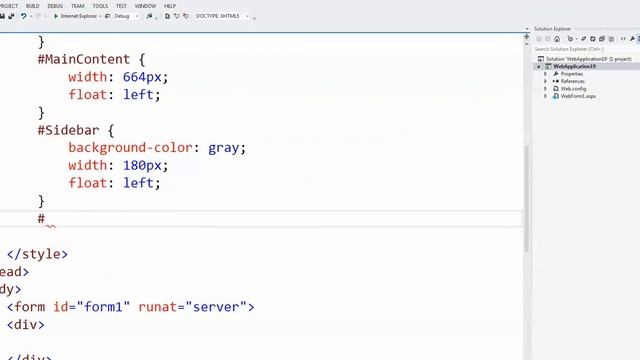Screen dimensions: 640x360
Task: Expand the Web.config node
Action: point(546,89)
